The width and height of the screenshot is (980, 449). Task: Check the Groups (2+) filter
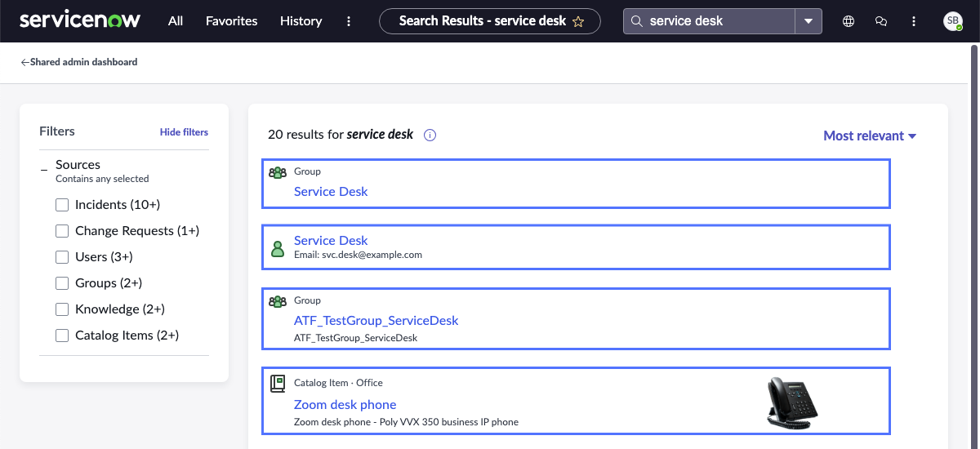[x=62, y=283]
